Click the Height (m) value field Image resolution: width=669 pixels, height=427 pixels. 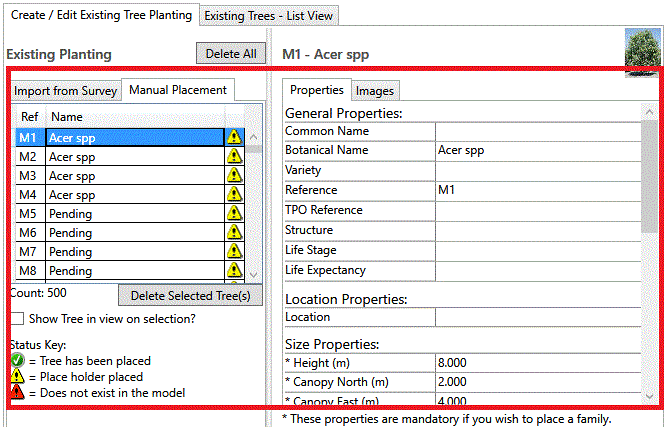point(537,362)
